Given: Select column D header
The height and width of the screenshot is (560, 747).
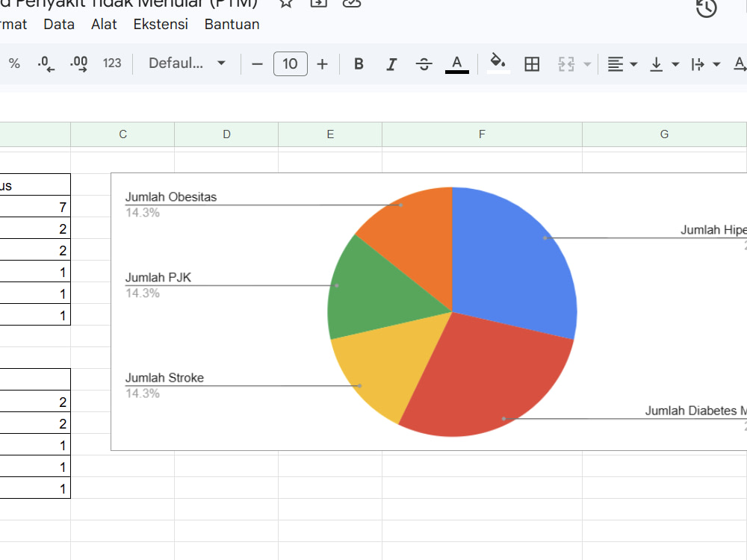Looking at the screenshot, I should [227, 134].
